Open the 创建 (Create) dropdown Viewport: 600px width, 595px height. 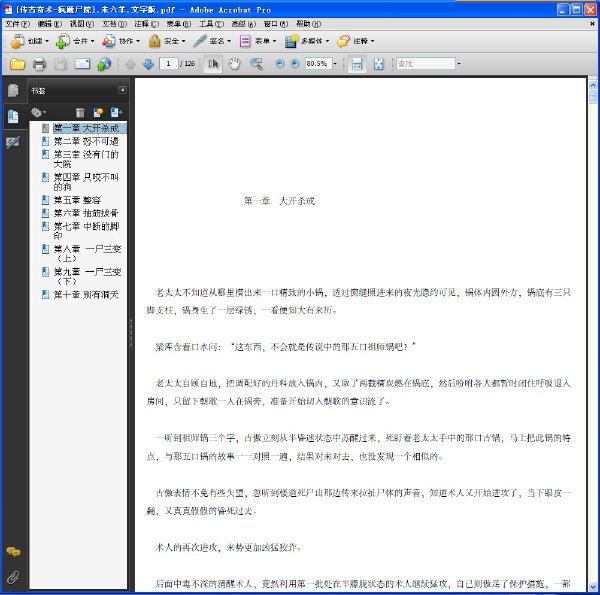30,41
